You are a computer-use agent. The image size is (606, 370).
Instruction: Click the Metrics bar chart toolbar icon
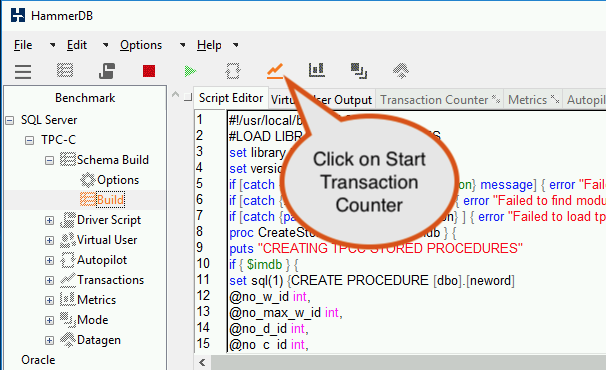(x=317, y=70)
